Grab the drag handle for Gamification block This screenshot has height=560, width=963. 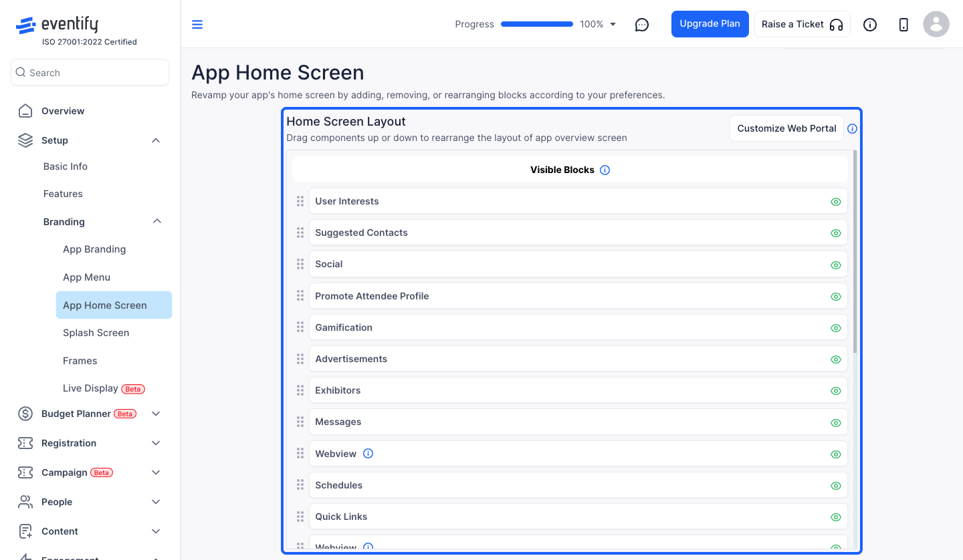click(300, 327)
